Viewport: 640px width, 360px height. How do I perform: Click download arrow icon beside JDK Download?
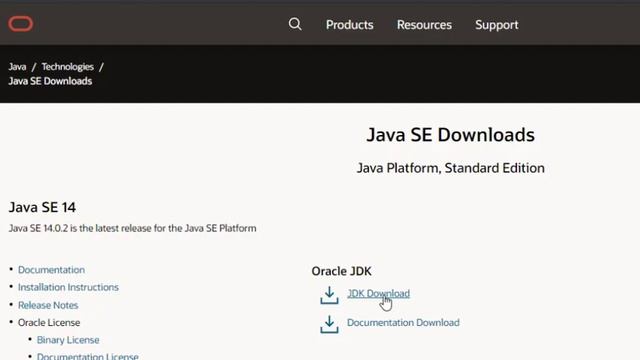click(329, 295)
